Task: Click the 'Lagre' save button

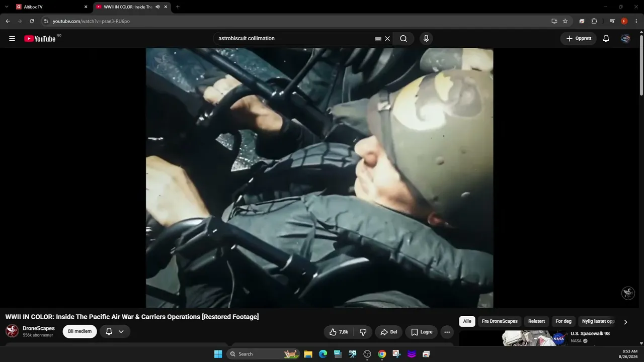Action: (422, 332)
